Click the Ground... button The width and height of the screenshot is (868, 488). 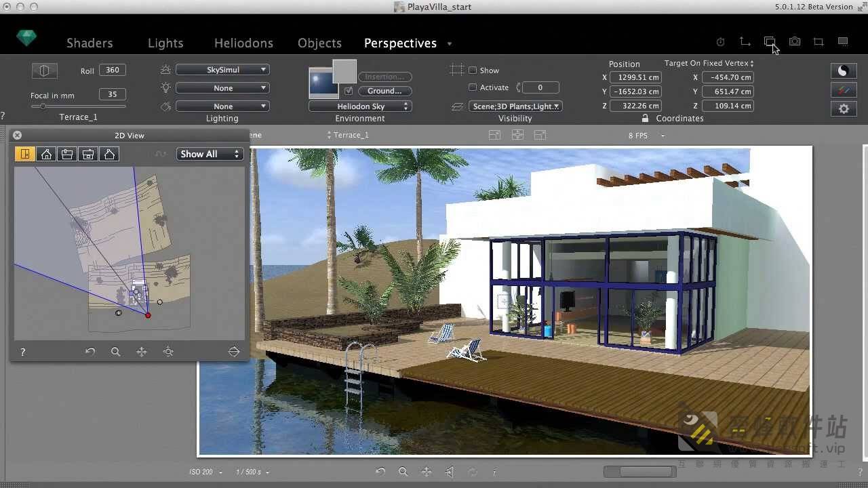tap(384, 91)
